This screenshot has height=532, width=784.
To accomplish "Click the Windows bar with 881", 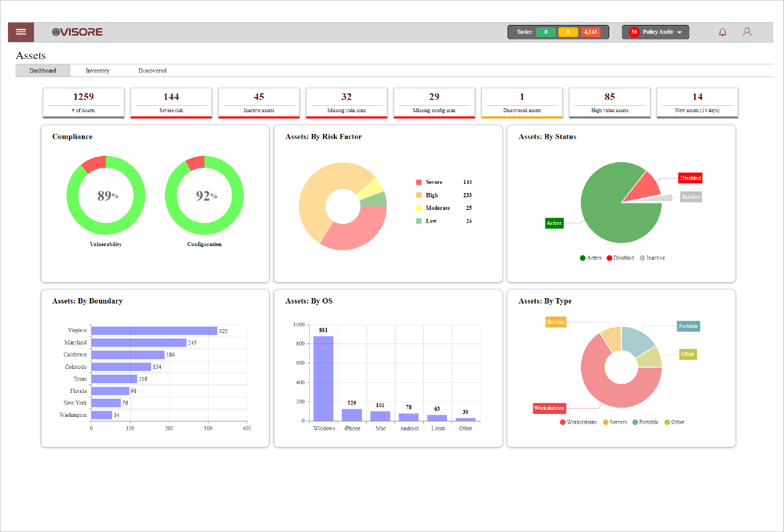I will click(x=323, y=378).
